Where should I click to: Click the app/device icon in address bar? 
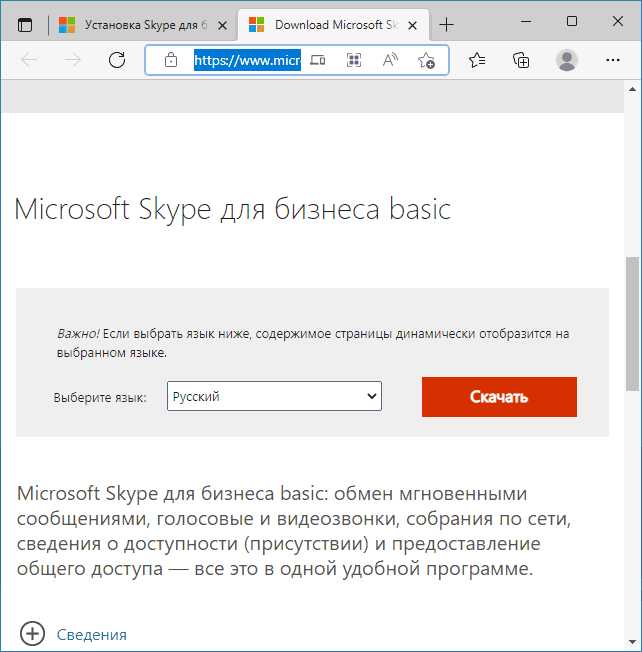tap(318, 60)
